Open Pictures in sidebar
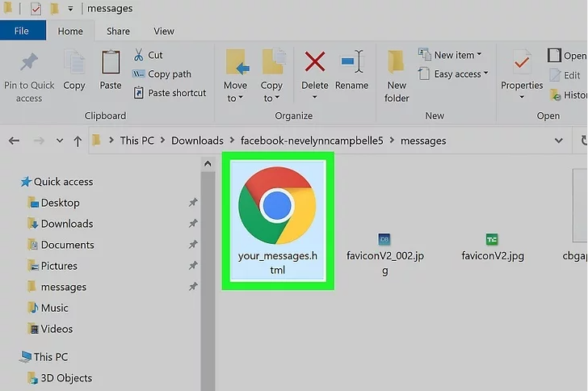The height and width of the screenshot is (391, 588). tap(52, 266)
